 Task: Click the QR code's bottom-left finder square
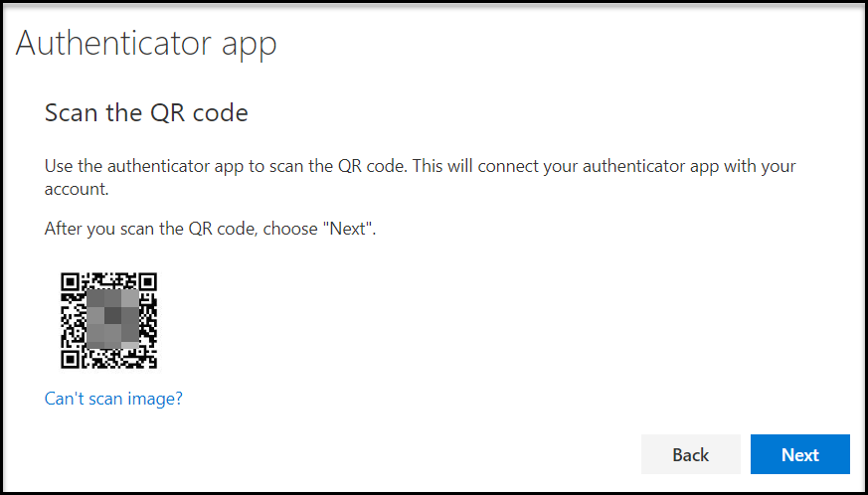coord(70,360)
